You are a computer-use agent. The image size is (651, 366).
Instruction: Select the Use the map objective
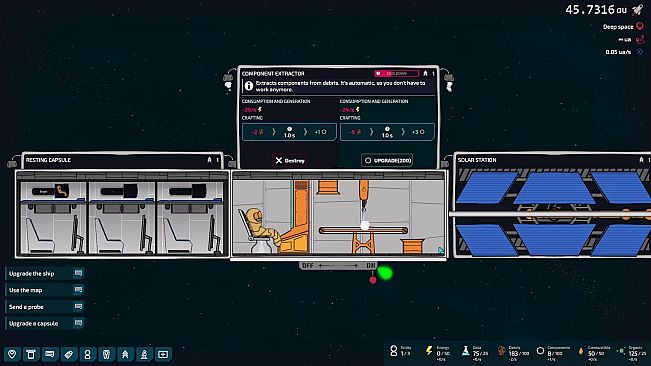click(x=45, y=290)
